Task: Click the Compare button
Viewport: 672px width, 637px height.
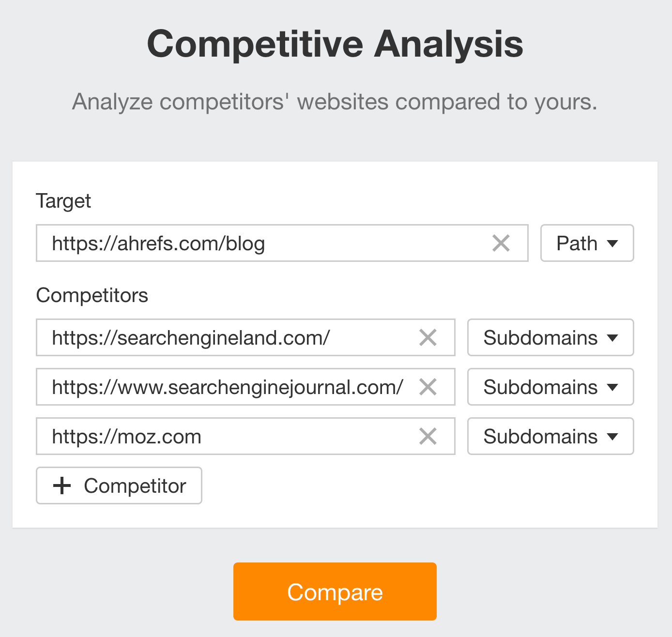Action: click(x=335, y=591)
